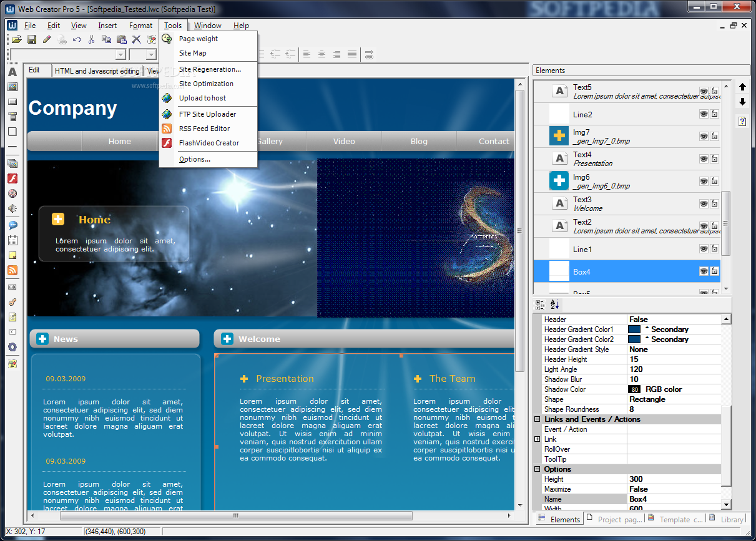Select the speech bubble comment tool
Image resolution: width=756 pixels, height=541 pixels.
(12, 225)
